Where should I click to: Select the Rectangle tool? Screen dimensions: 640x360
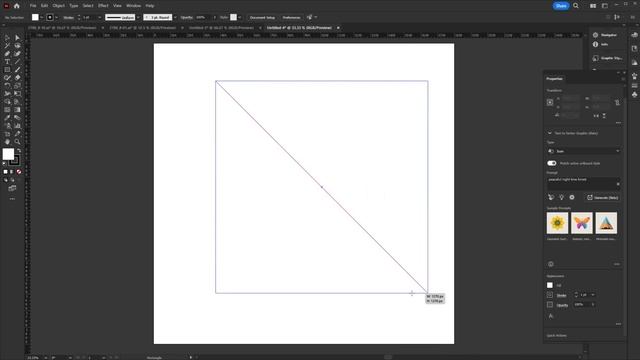click(7, 70)
